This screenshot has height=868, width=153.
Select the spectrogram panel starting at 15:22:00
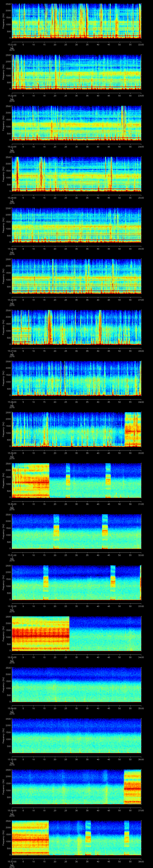[x=76, y=72]
